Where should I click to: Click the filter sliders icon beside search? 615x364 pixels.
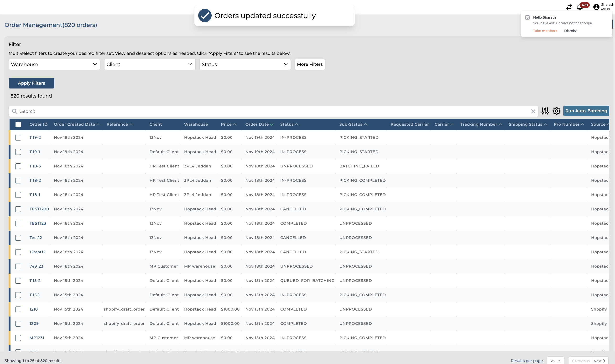545,111
